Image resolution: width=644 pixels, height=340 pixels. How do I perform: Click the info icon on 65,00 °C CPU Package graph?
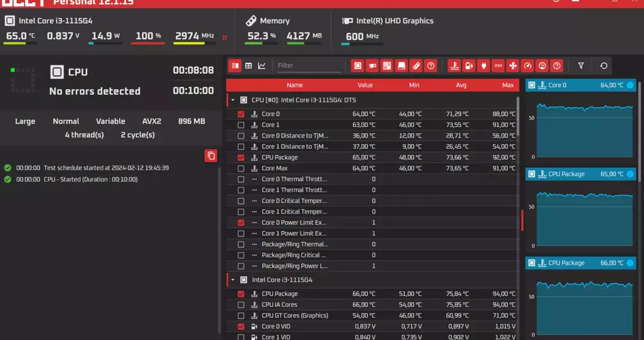click(x=630, y=174)
